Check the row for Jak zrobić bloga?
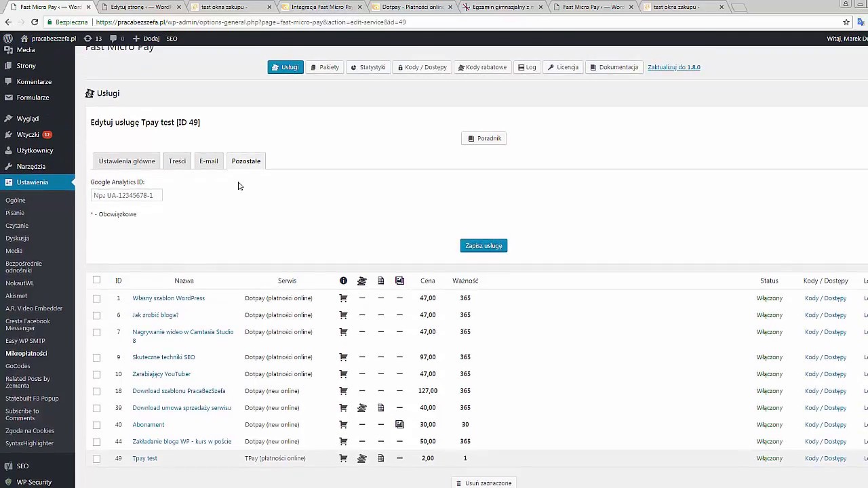The height and width of the screenshot is (488, 868). pyautogui.click(x=96, y=315)
